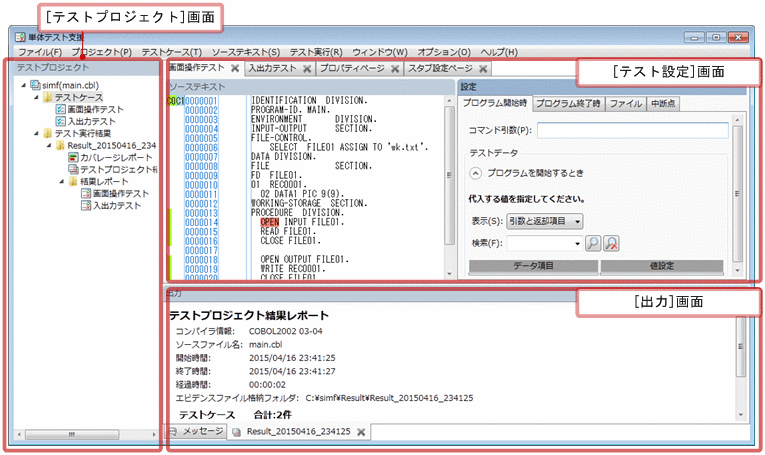
Task: Click the search magnifier icon beside 検索
Action: click(593, 243)
